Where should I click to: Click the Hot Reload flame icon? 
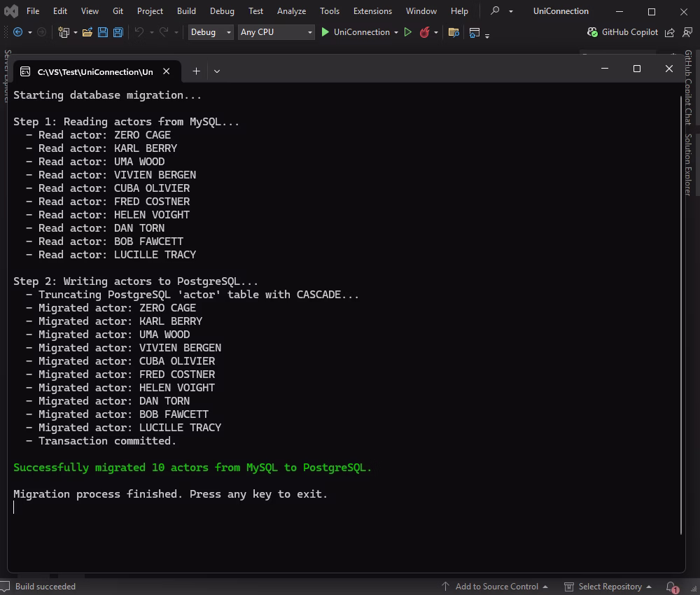pyautogui.click(x=425, y=32)
